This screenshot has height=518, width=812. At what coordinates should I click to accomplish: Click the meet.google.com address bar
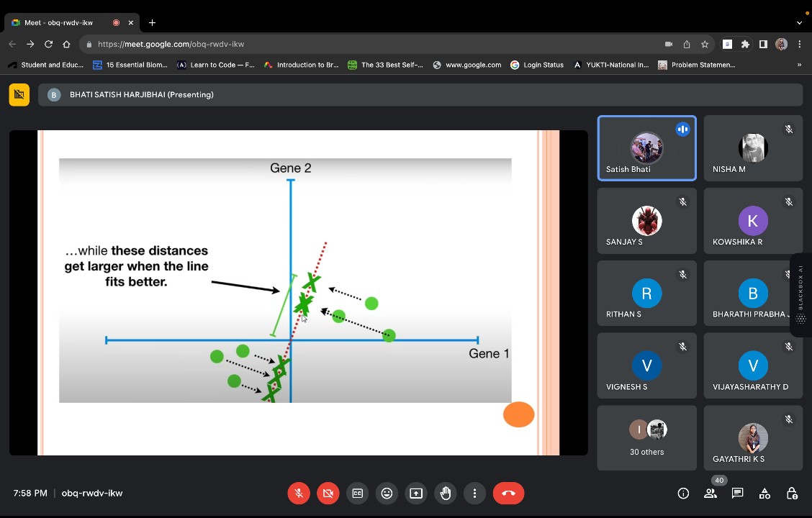tap(360, 44)
